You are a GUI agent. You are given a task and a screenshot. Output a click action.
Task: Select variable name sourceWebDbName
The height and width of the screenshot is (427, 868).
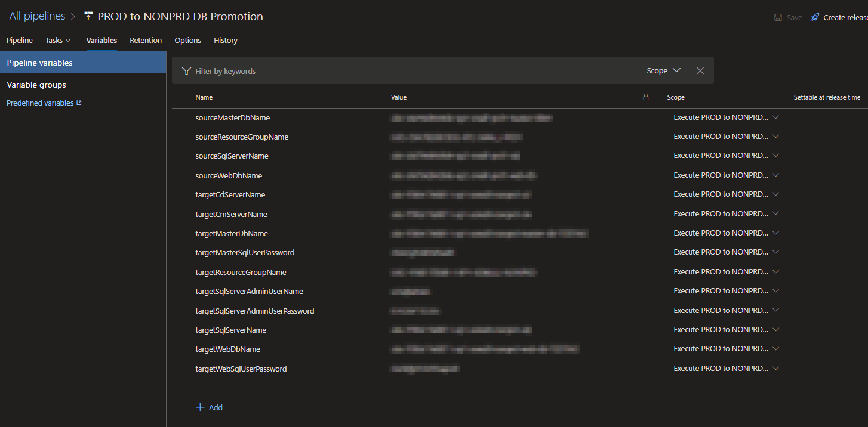click(x=229, y=175)
